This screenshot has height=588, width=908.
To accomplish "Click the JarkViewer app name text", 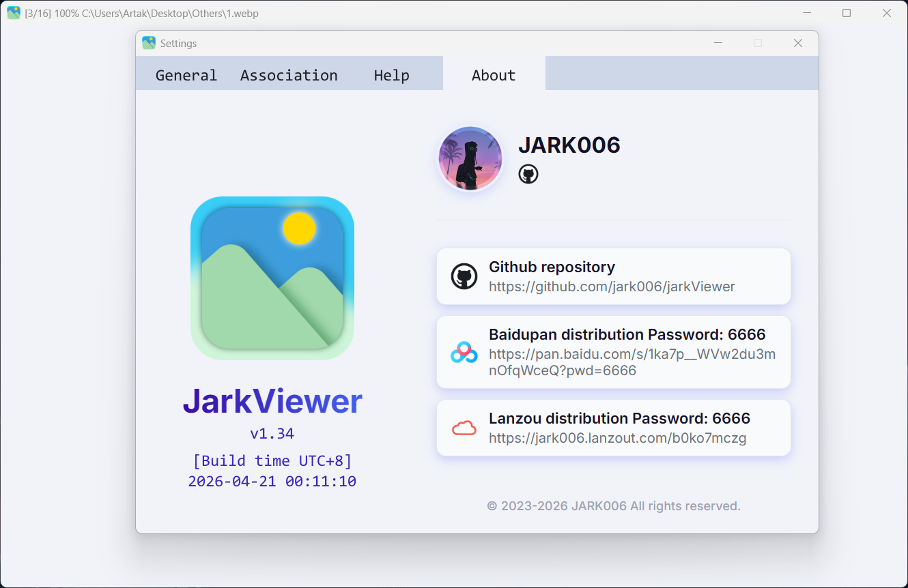I will (272, 401).
